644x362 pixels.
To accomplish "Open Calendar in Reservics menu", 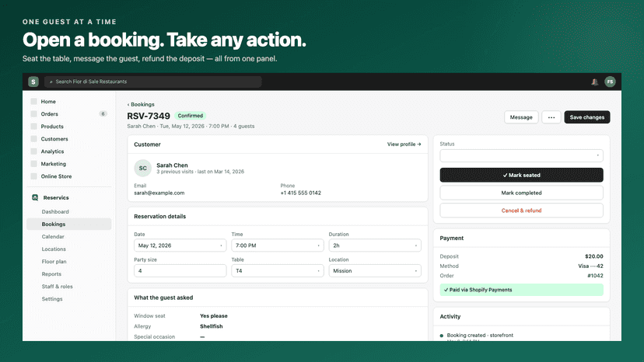I will tap(53, 236).
